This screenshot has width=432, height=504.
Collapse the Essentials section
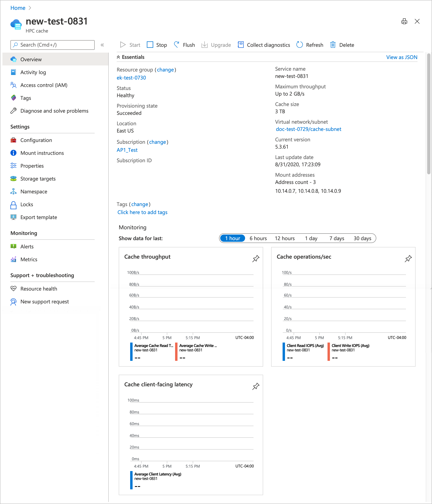coord(118,57)
